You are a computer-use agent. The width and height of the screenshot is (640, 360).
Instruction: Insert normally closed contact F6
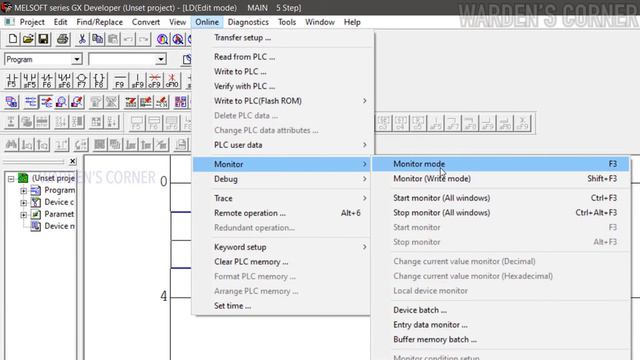click(x=47, y=80)
